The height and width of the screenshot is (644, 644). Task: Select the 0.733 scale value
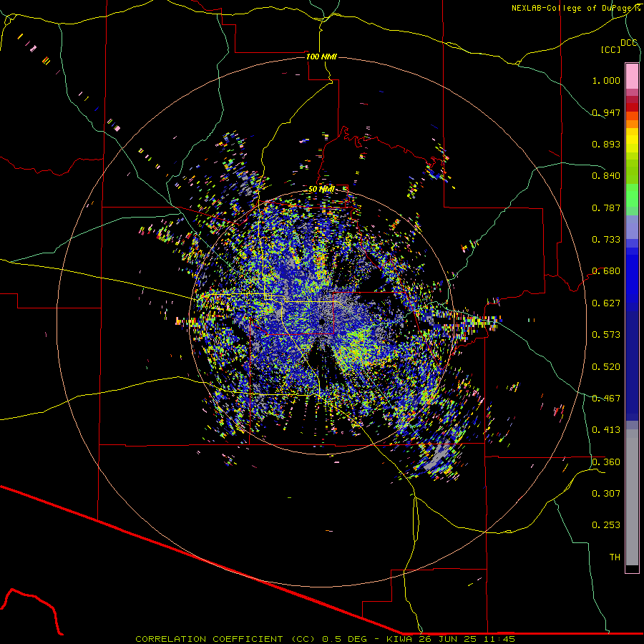tap(606, 240)
